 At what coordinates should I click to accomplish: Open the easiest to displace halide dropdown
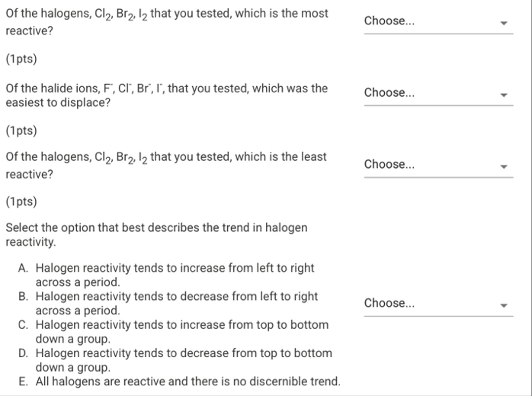(x=438, y=93)
